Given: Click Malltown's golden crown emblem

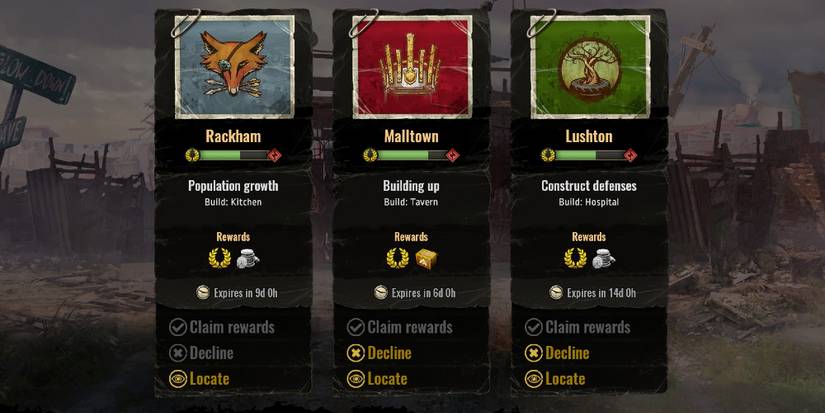Looking at the screenshot, I should point(412,66).
